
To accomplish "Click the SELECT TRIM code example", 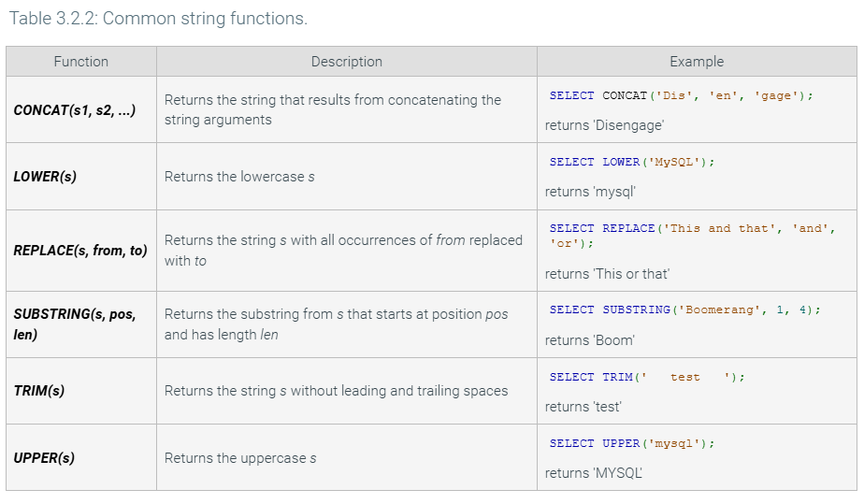I will pos(647,377).
